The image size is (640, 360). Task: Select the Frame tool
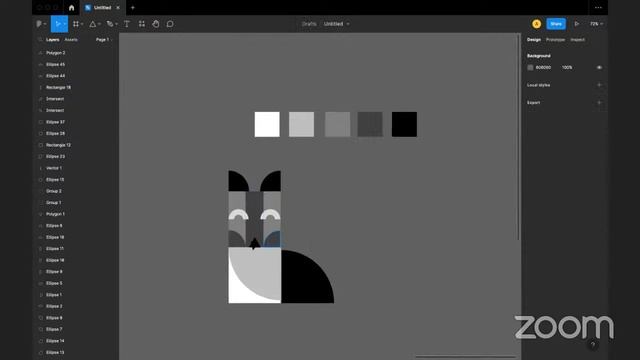[76, 24]
